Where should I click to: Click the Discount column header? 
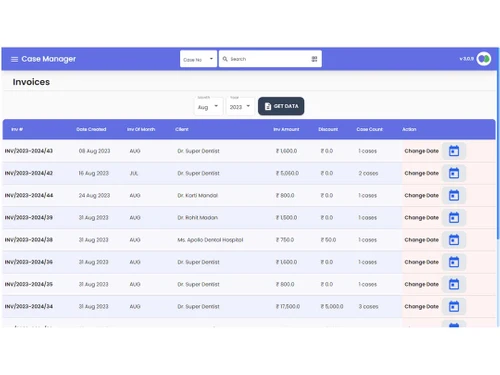point(328,129)
